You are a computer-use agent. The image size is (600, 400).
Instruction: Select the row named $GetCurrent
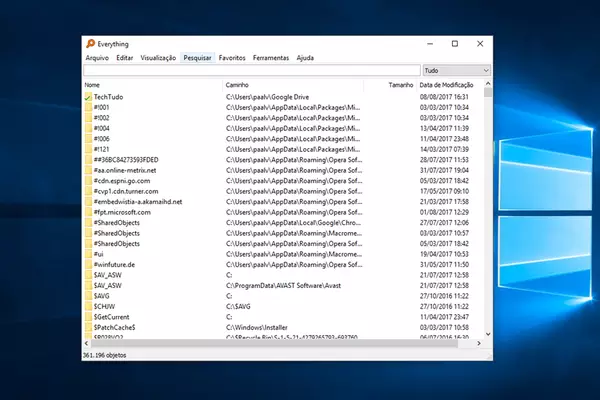pyautogui.click(x=284, y=317)
